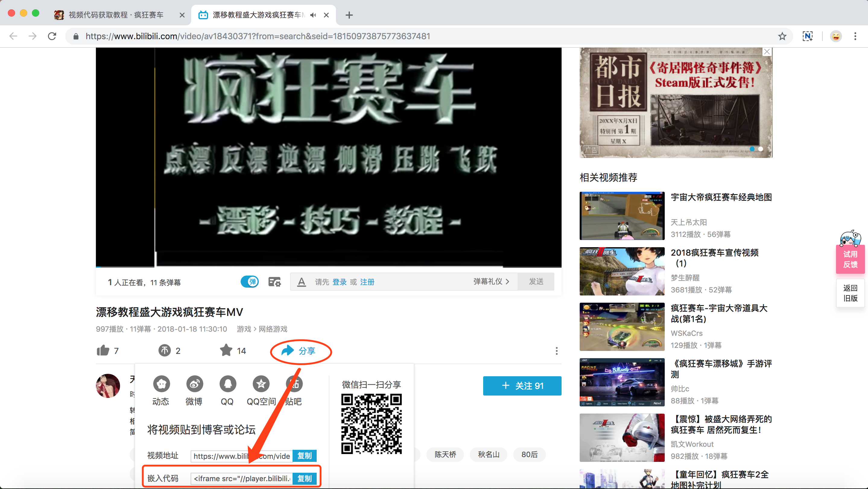Open a new browser tab

pyautogui.click(x=349, y=15)
